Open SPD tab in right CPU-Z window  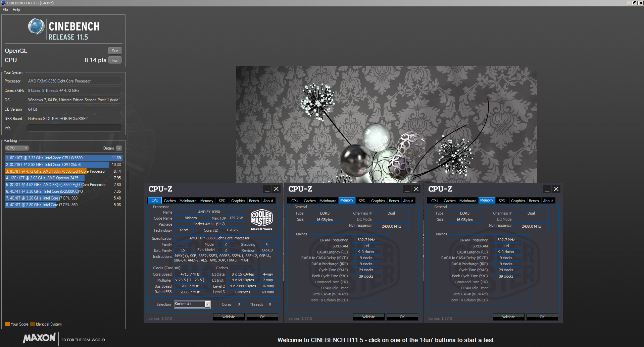coord(502,201)
